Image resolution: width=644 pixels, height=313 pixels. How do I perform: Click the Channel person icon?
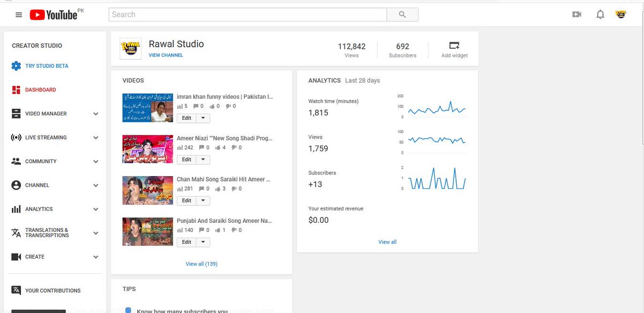[x=16, y=185]
